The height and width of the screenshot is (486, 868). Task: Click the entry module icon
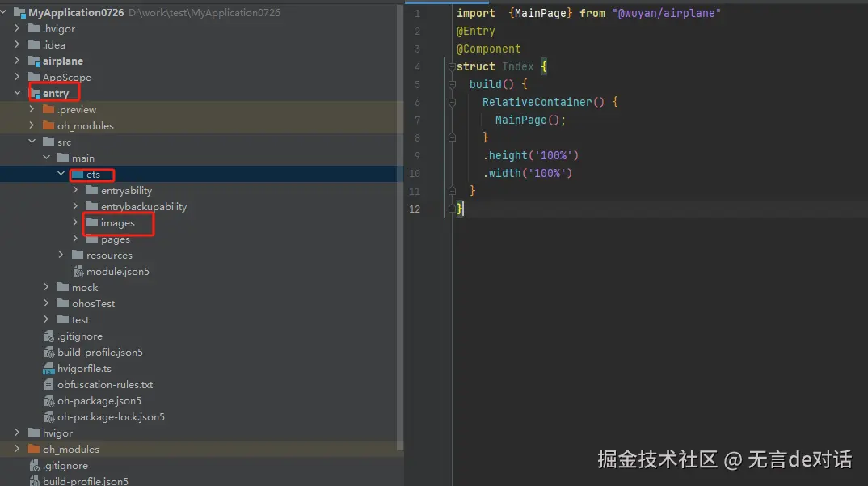click(35, 93)
